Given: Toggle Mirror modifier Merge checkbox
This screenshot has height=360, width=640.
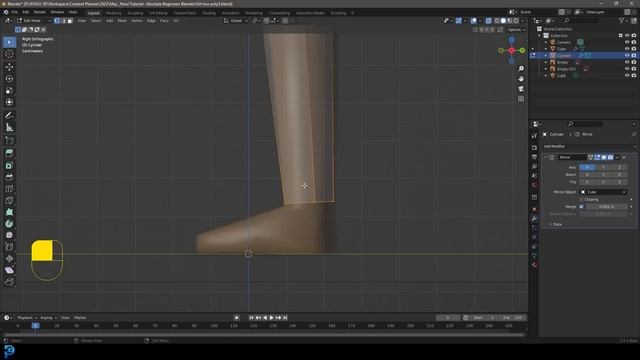Looking at the screenshot, I should (581, 207).
